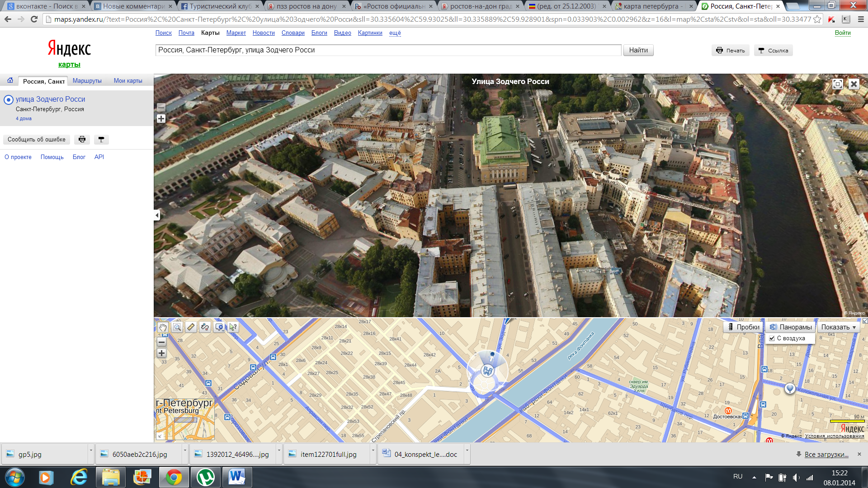868x488 pixels.
Task: Open the Почта link in top navigation
Action: click(x=186, y=33)
